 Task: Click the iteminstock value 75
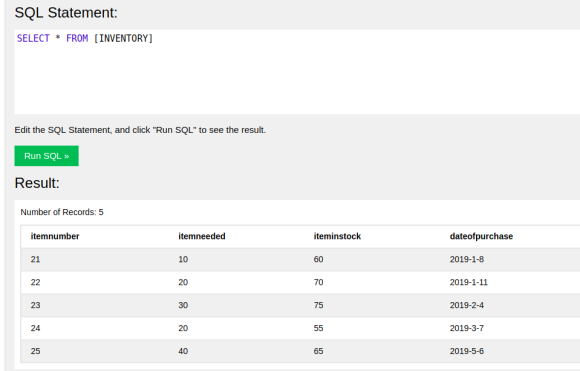click(x=318, y=305)
